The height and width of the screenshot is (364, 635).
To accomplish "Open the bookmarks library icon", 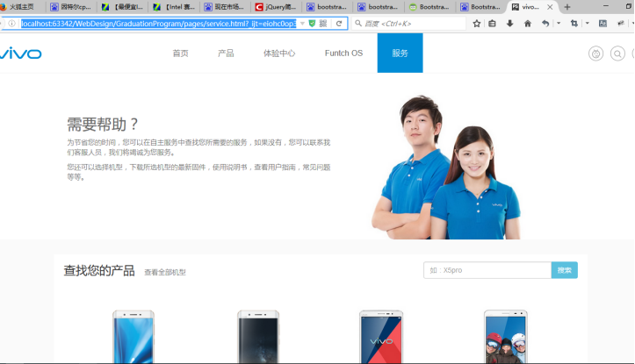I will click(492, 24).
